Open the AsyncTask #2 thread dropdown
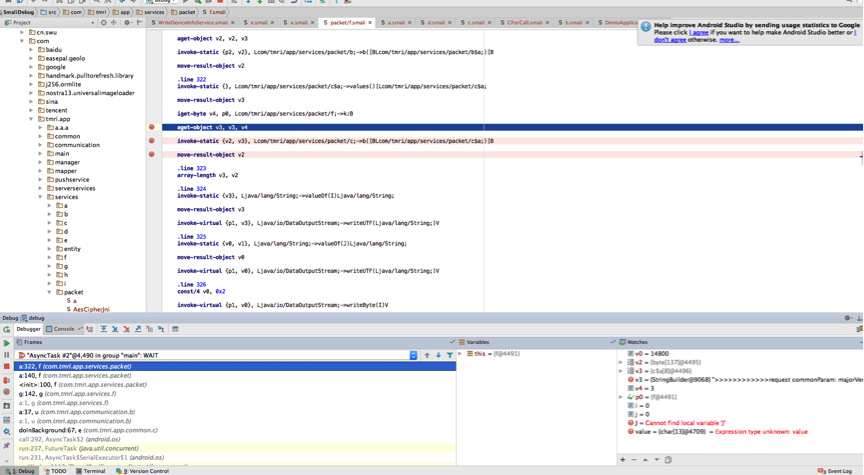The height and width of the screenshot is (475, 864). [413, 355]
